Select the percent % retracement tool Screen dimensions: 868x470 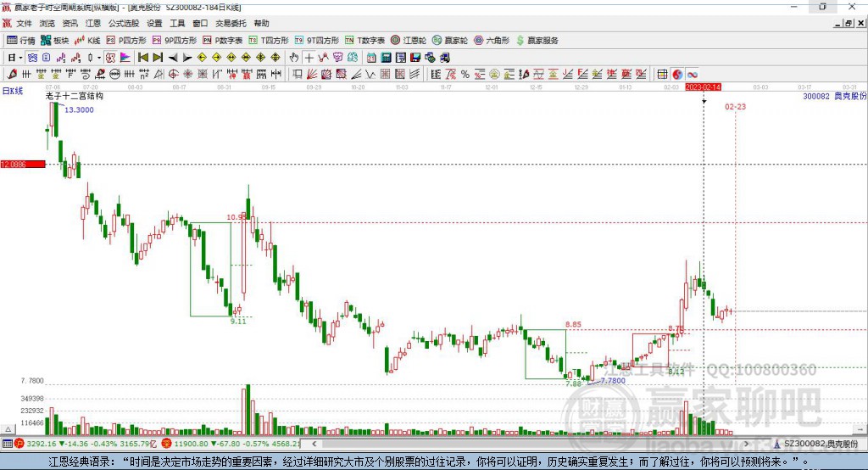[x=465, y=74]
